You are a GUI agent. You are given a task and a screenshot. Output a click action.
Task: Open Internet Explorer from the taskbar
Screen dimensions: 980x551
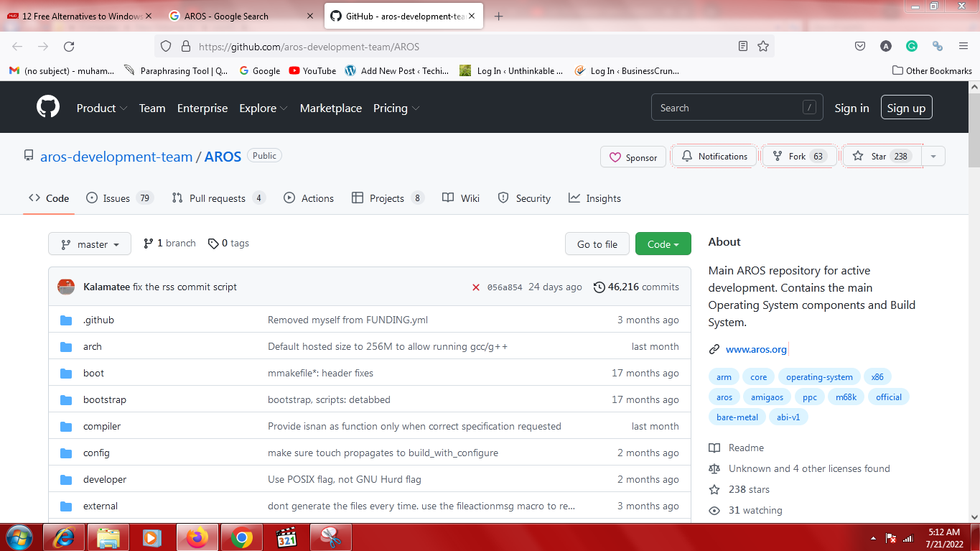[x=64, y=537]
